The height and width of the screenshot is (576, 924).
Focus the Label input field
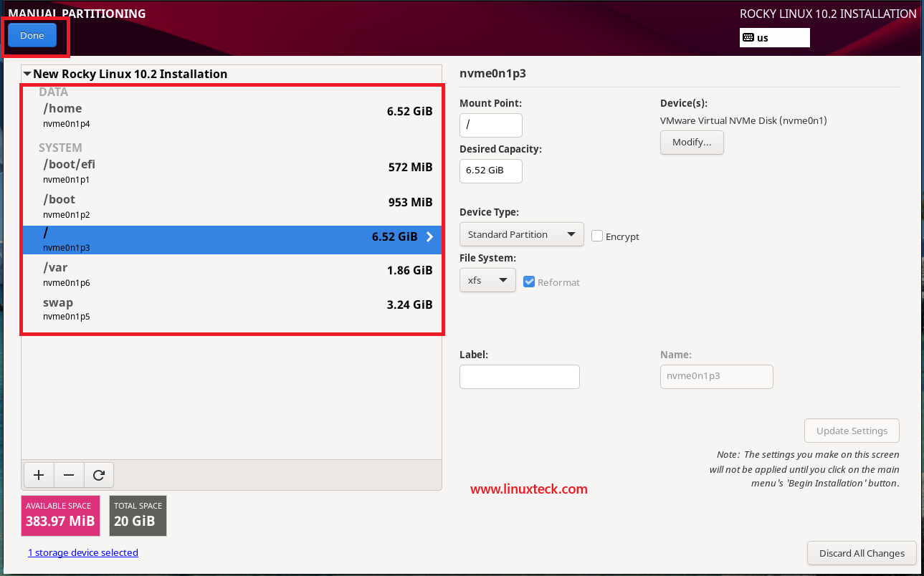tap(520, 377)
